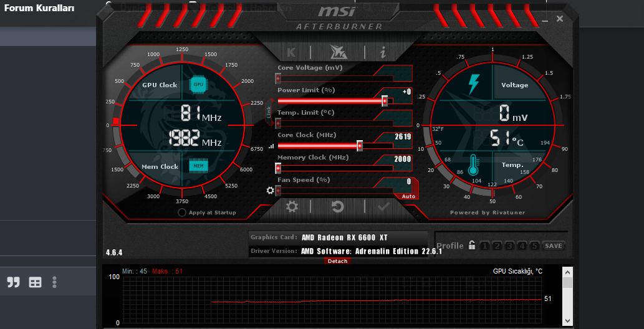Select profile slot 1

[484, 246]
